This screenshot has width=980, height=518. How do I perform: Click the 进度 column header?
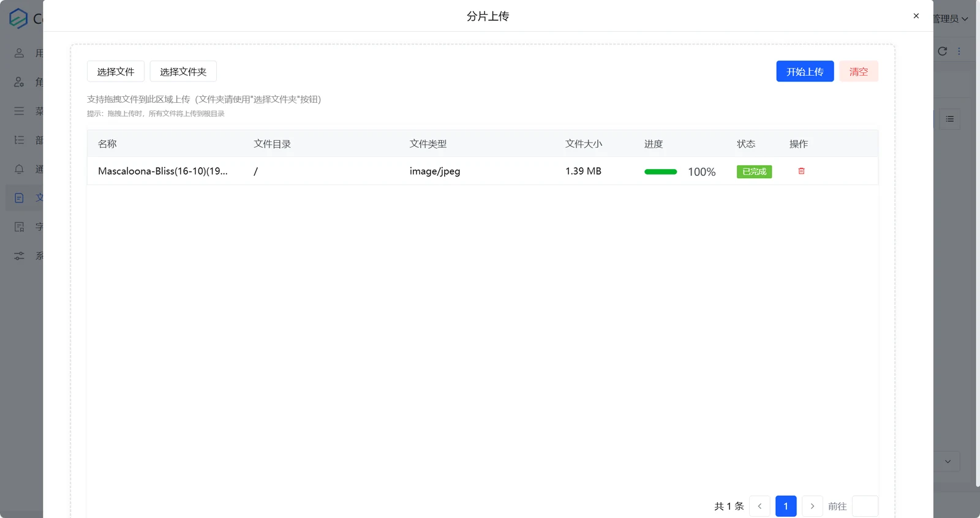tap(654, 144)
